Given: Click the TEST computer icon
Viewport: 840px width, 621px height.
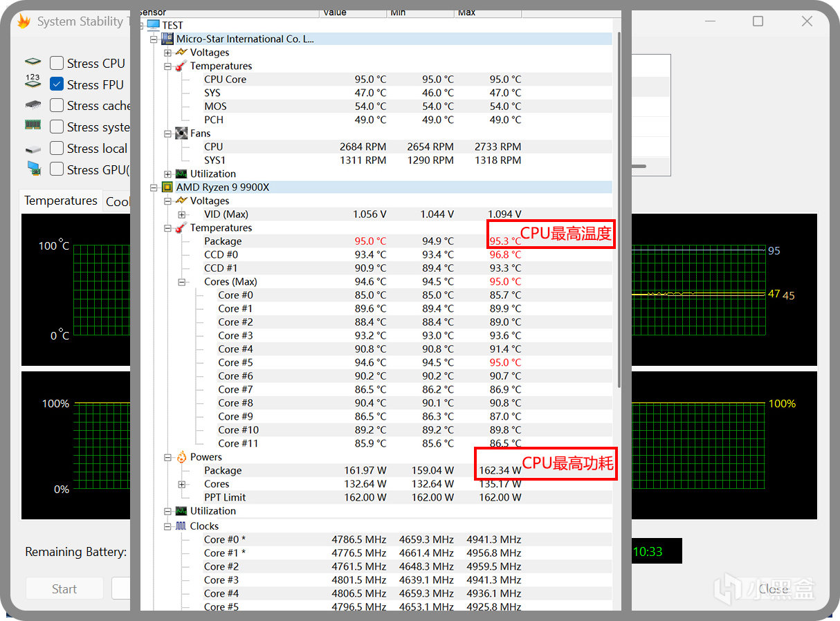Looking at the screenshot, I should tap(153, 25).
